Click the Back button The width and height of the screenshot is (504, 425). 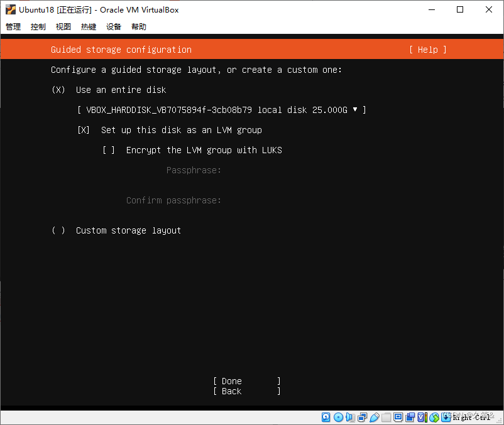coord(247,391)
